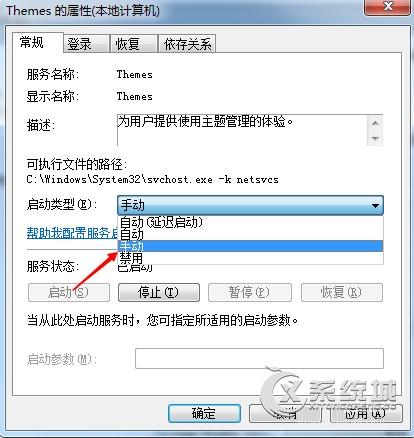The image size is (414, 438).
Task: Confirm with the 确定 button
Action: [204, 413]
